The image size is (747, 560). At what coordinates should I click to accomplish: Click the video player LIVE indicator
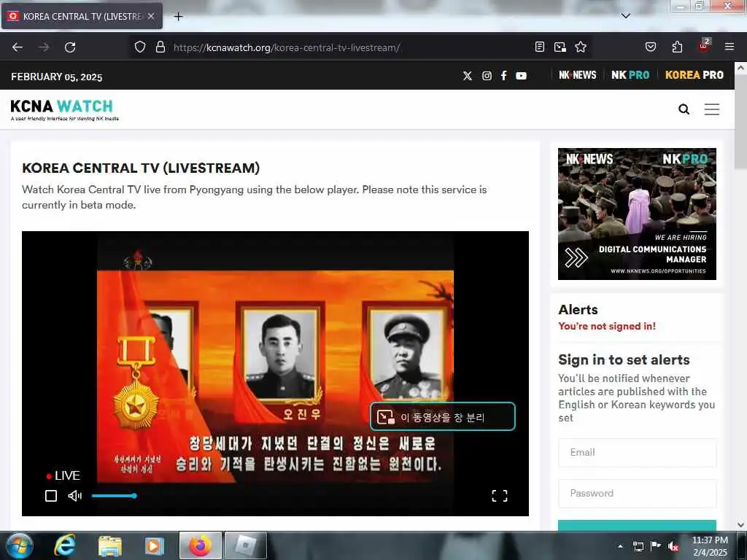63,475
